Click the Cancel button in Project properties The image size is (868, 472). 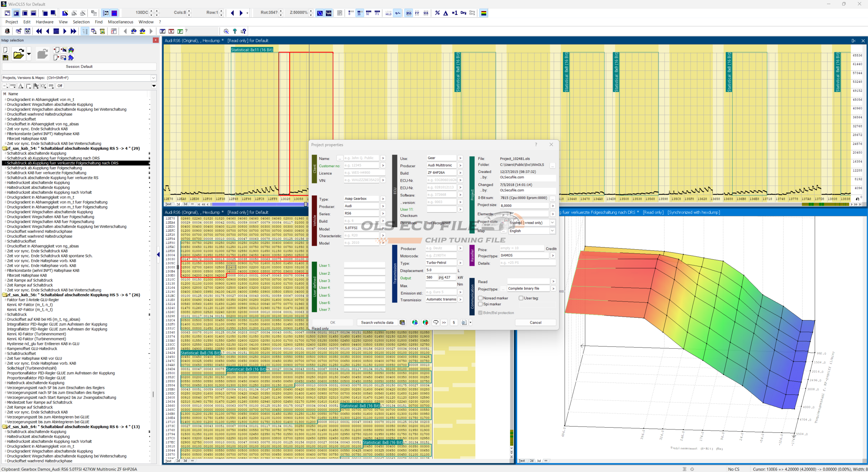(535, 322)
